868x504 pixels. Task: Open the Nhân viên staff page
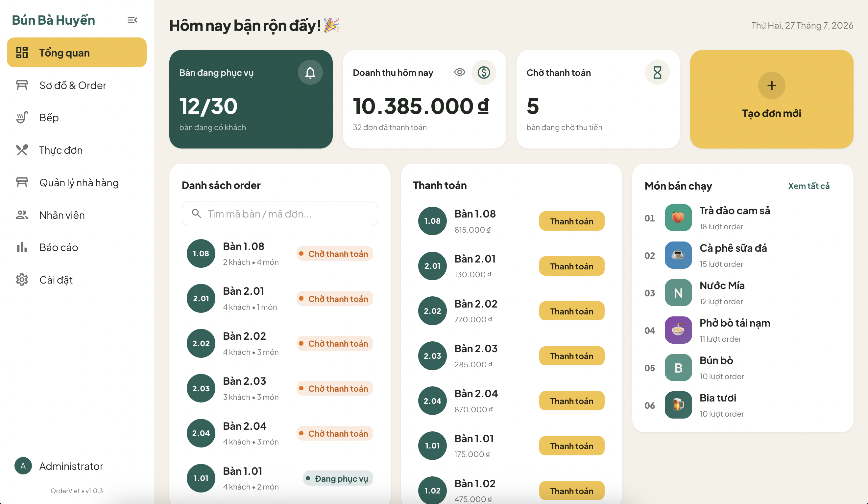pyautogui.click(x=77, y=215)
